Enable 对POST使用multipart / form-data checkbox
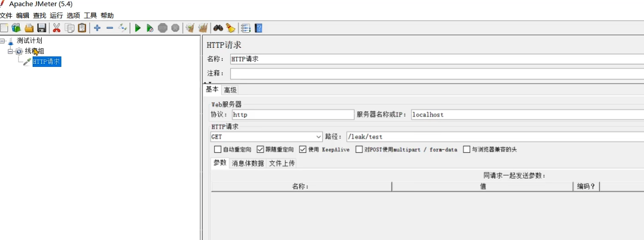 359,149
